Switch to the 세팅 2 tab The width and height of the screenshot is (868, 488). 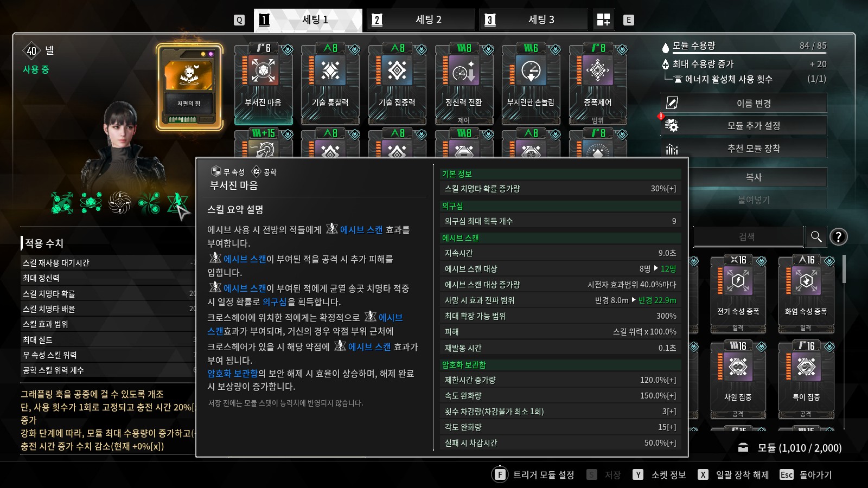click(x=421, y=20)
